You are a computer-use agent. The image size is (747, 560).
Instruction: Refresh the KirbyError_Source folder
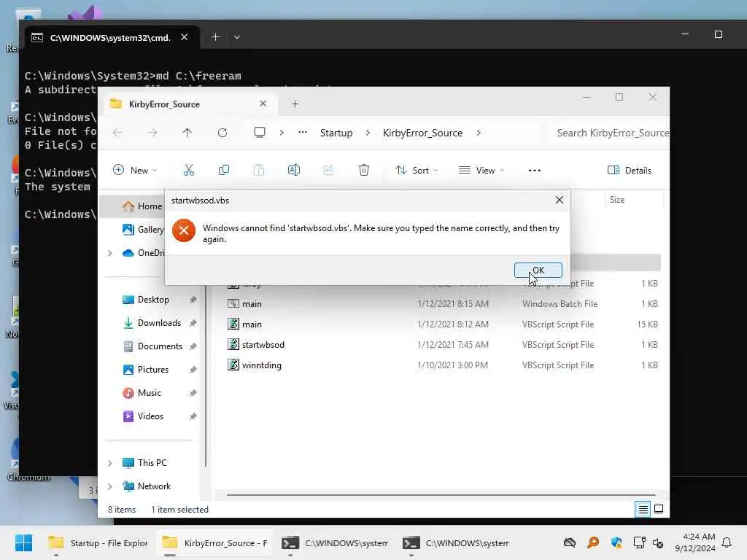(x=222, y=133)
